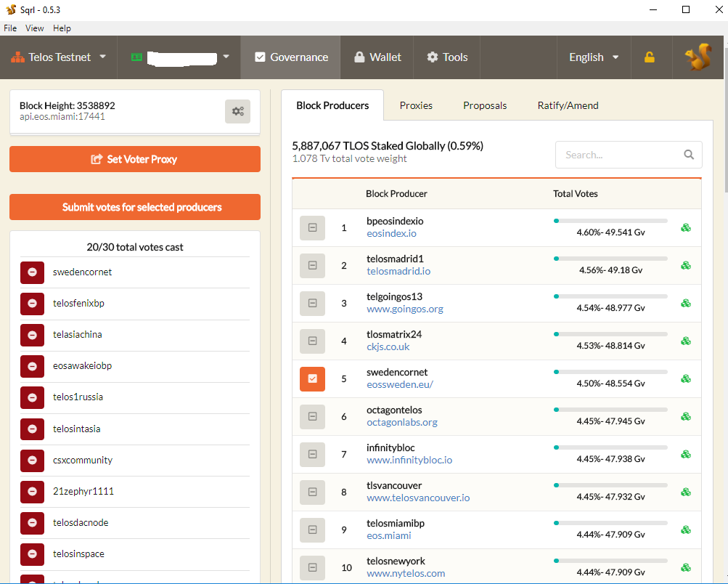728x584 pixels.
Task: Open eosindex.io link
Action: click(x=391, y=234)
